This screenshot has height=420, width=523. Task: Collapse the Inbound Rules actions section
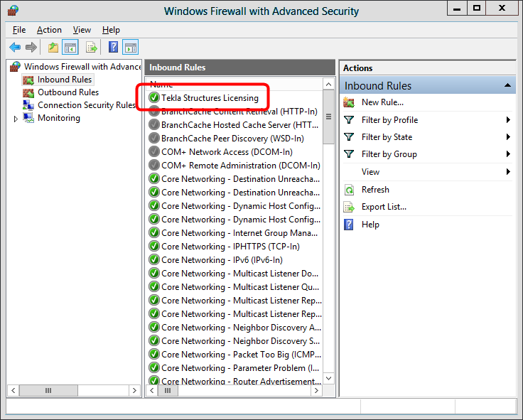pos(508,85)
